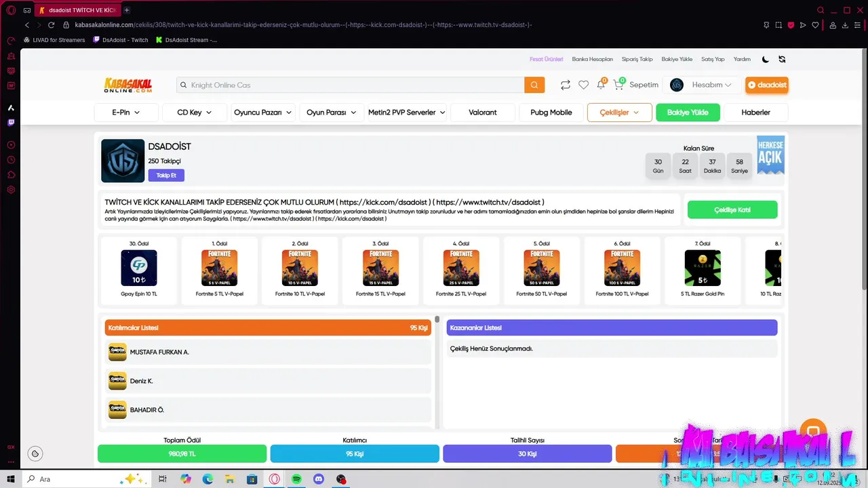Reload the current page

click(x=51, y=25)
